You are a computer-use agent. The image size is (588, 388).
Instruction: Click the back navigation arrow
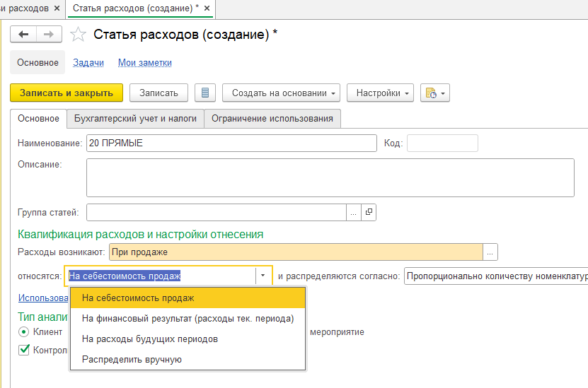click(24, 35)
